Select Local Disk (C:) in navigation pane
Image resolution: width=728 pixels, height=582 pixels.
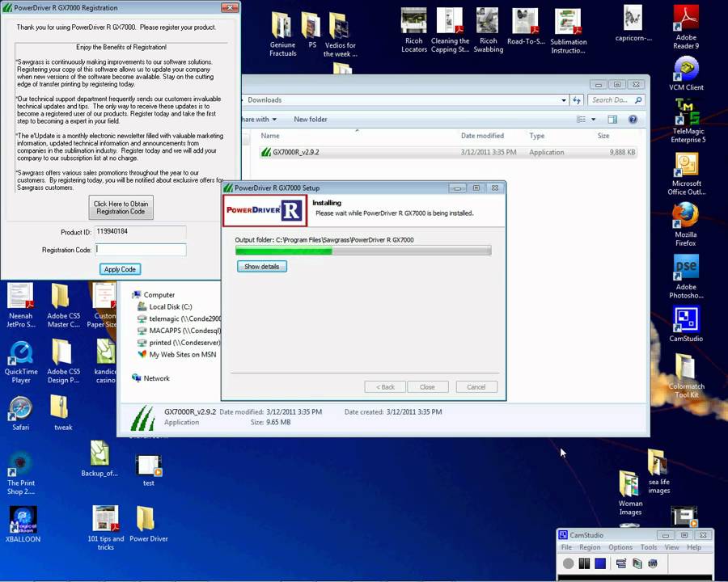coord(165,307)
